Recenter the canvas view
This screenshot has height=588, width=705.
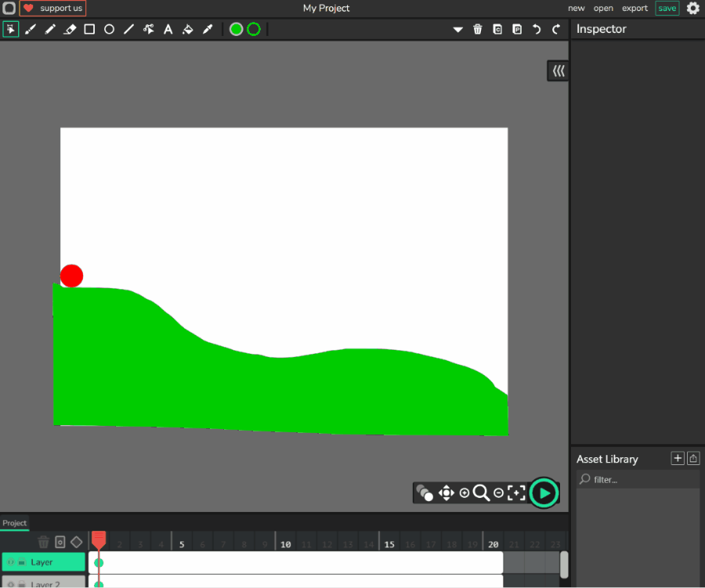(x=516, y=492)
